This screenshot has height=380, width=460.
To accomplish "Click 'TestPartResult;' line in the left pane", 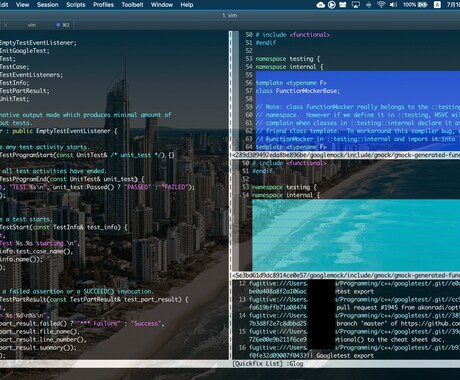I will pyautogui.click(x=25, y=91).
